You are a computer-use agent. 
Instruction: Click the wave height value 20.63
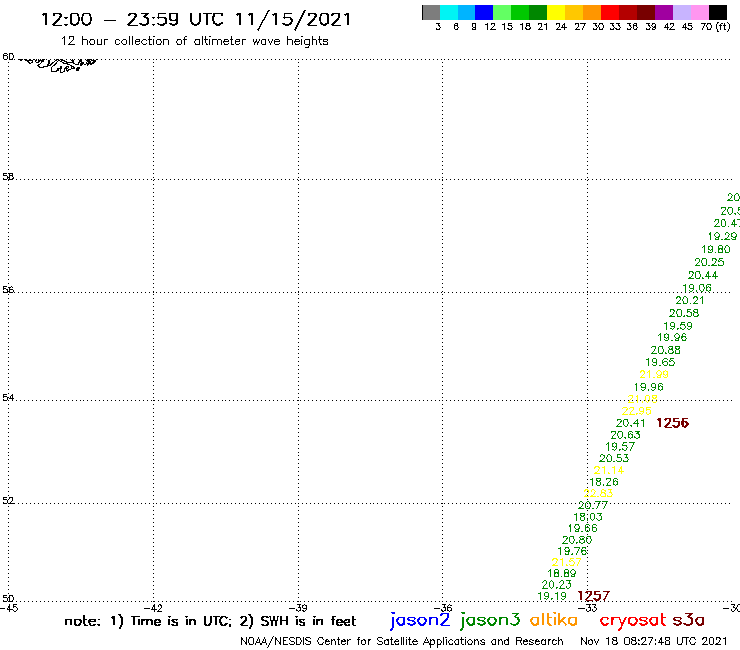click(x=625, y=435)
